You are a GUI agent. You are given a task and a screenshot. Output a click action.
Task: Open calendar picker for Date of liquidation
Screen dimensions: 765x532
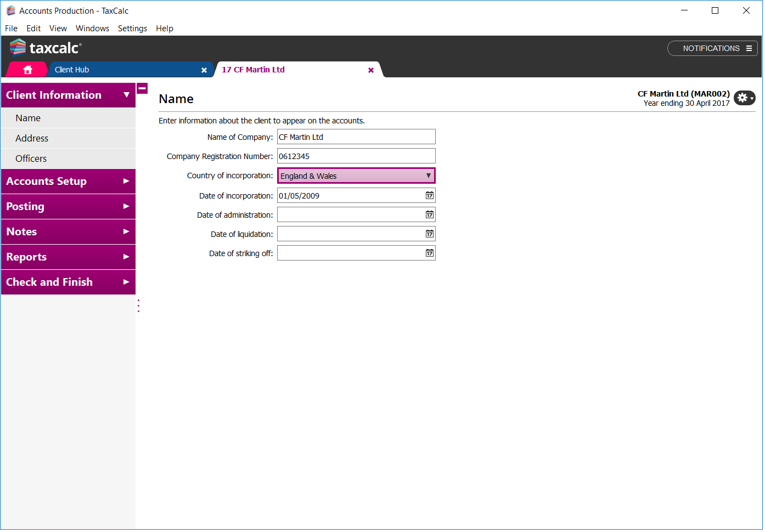[429, 234]
